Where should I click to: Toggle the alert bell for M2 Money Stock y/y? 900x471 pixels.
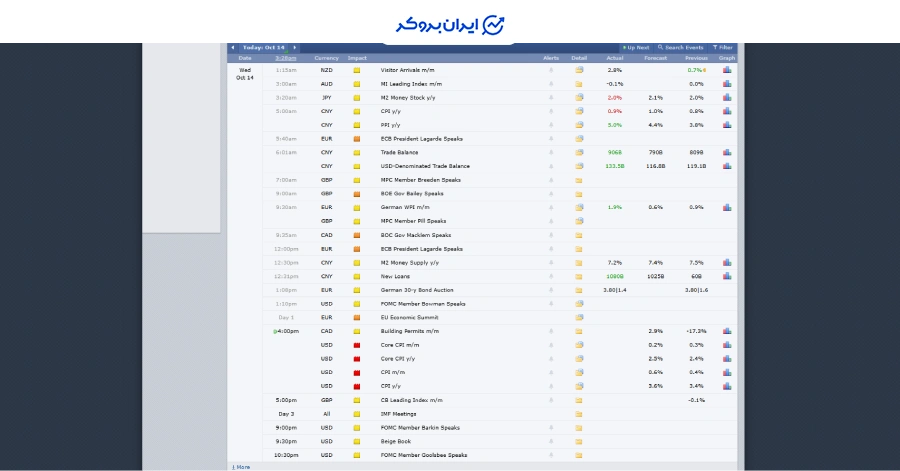551,98
